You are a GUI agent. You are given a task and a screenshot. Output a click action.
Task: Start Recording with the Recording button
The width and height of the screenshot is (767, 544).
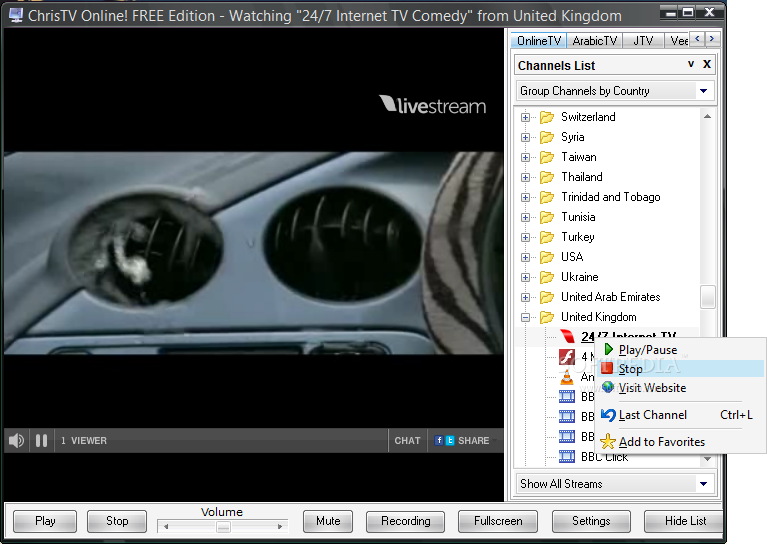pos(406,521)
